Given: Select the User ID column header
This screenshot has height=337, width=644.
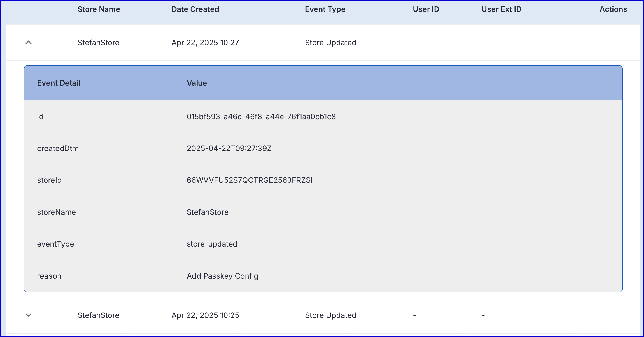Looking at the screenshot, I should [426, 9].
